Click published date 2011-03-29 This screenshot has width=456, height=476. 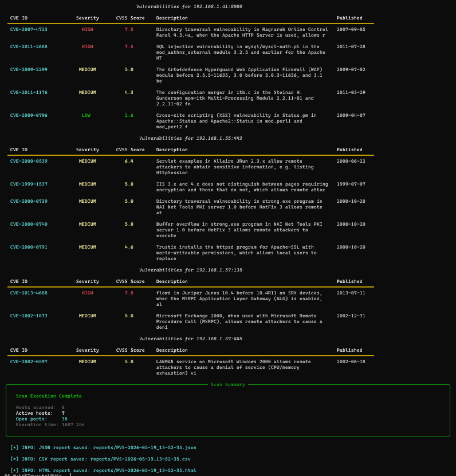351,92
